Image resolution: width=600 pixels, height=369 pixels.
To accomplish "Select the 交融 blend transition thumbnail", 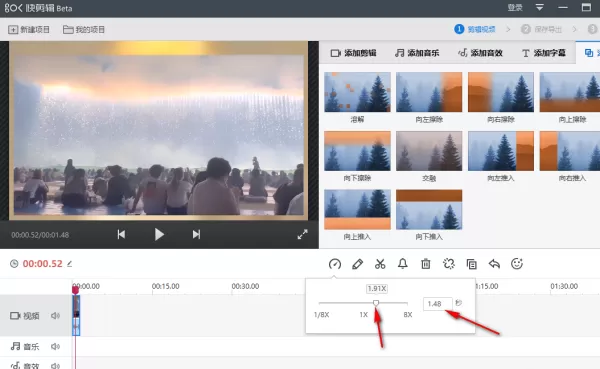I will pyautogui.click(x=429, y=151).
